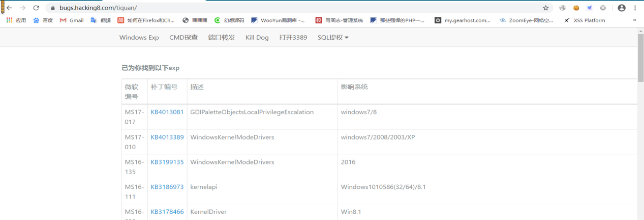Click the browser back arrow
The image size is (644, 220).
(10, 8)
